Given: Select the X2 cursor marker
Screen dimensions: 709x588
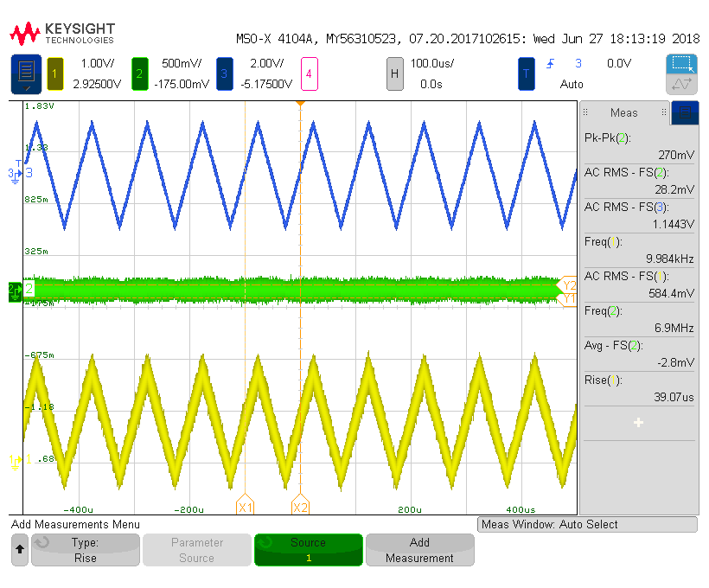Looking at the screenshot, I should [300, 507].
